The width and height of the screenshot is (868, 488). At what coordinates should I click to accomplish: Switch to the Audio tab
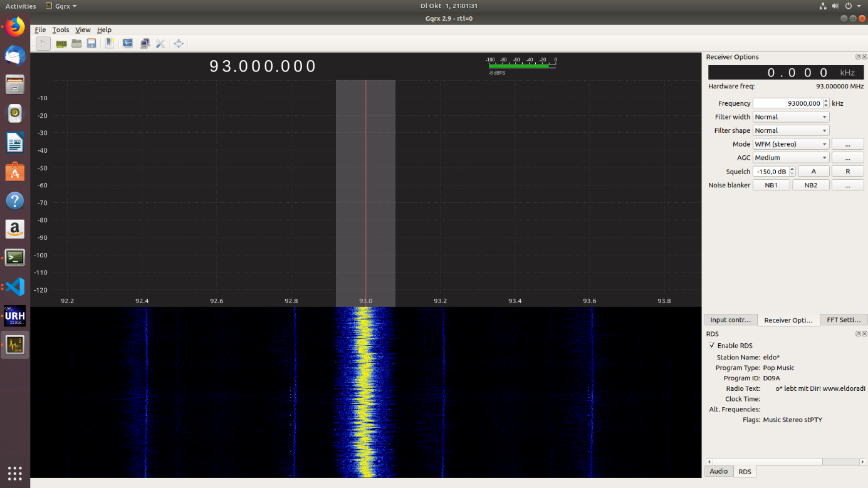(718, 471)
